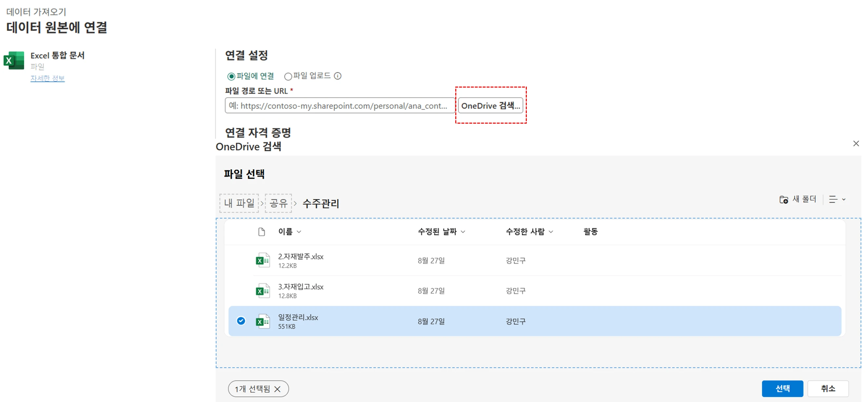Image resolution: width=868 pixels, height=402 pixels.
Task: Click the 3.자재입고.xlsx Excel file icon
Action: tap(263, 291)
